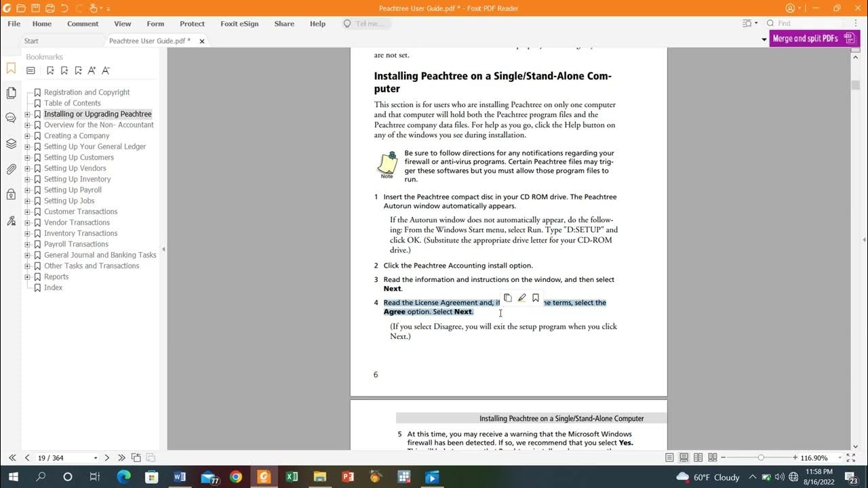This screenshot has width=868, height=488.
Task: Close the Peachtree User Guide.pdf tab
Action: pyautogui.click(x=201, y=41)
